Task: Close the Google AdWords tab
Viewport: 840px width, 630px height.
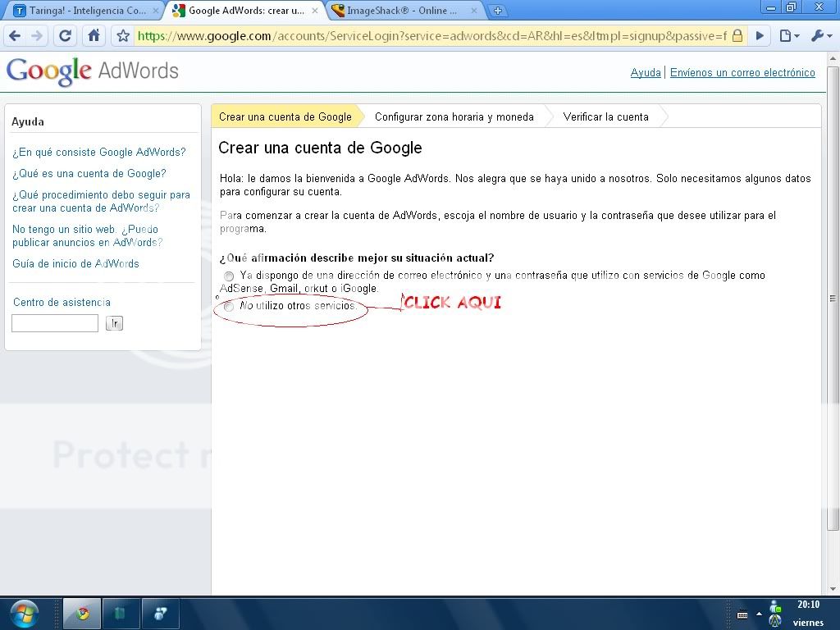Action: (x=315, y=10)
